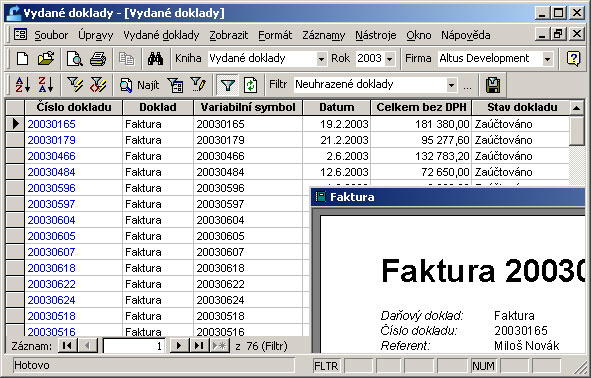Click the record number input field
The height and width of the screenshot is (378, 591).
click(134, 346)
